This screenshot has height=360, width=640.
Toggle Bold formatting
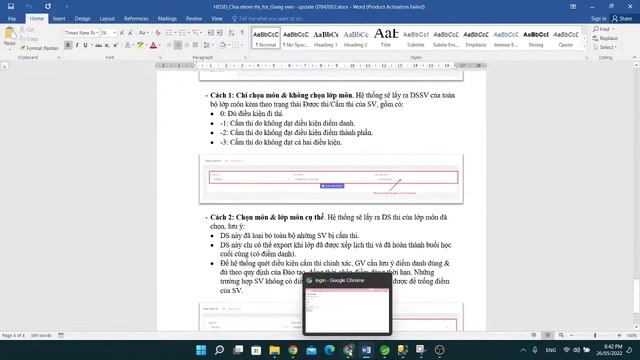click(68, 45)
